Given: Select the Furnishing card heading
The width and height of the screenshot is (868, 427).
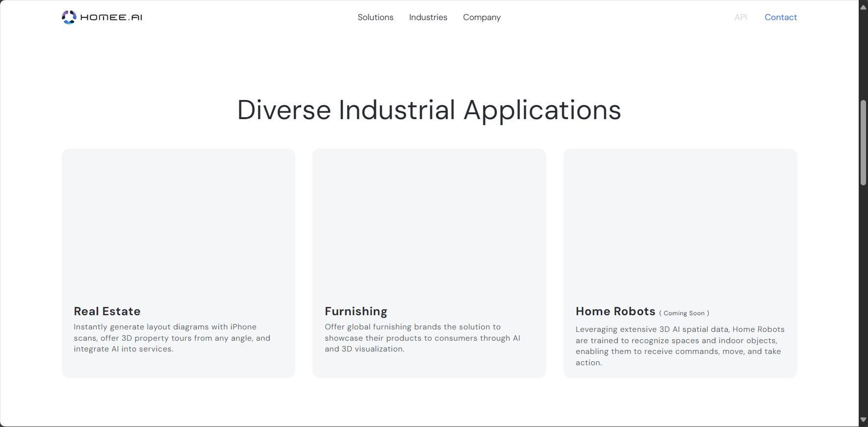Looking at the screenshot, I should (x=356, y=312).
